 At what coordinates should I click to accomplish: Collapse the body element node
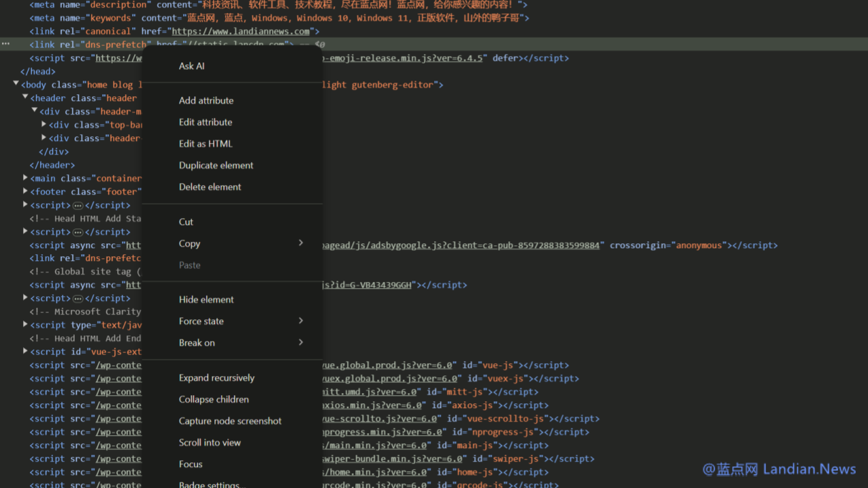(x=16, y=84)
